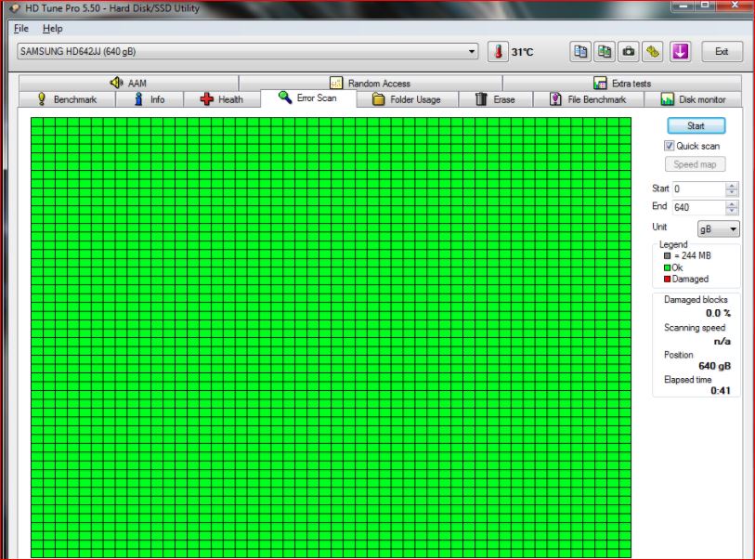Click the Scanning speed n/a value
The image size is (755, 560).
point(722,342)
